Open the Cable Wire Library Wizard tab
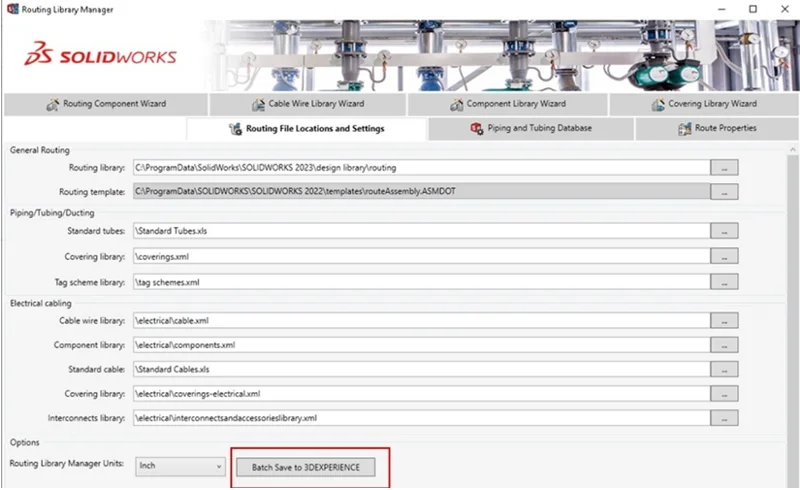800x490 pixels. pos(308,104)
